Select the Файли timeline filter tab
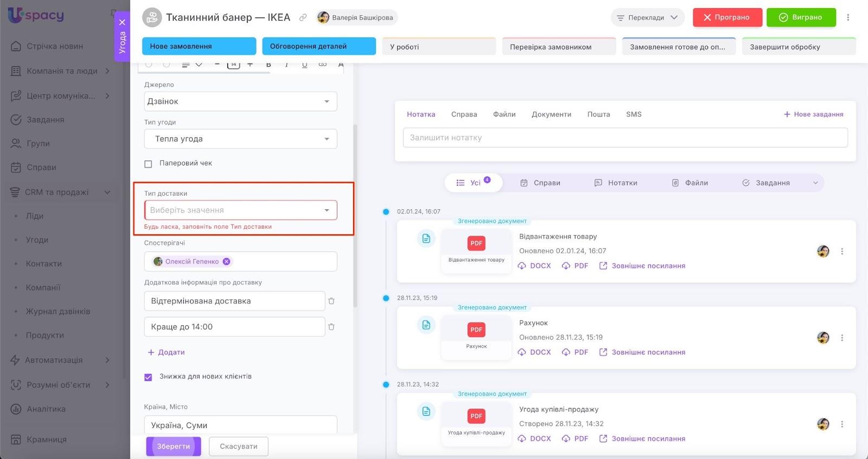 [690, 183]
